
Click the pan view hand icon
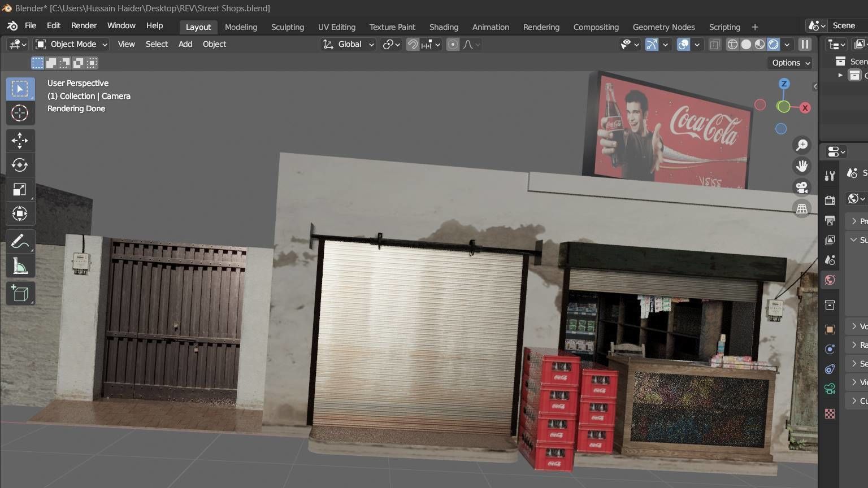tap(802, 166)
